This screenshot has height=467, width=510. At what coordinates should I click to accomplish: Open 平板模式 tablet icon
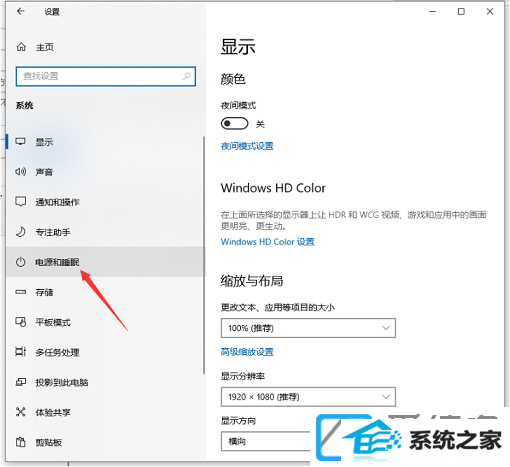21,322
